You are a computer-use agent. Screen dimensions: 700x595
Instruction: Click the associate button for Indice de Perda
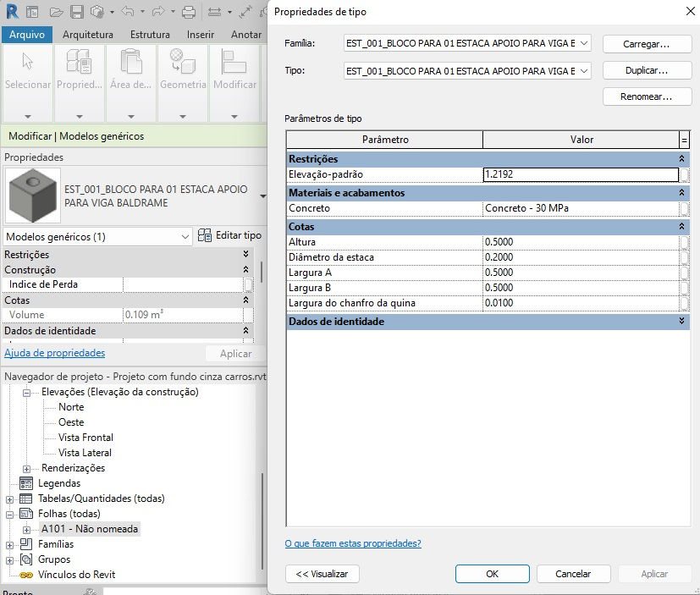[x=248, y=284]
